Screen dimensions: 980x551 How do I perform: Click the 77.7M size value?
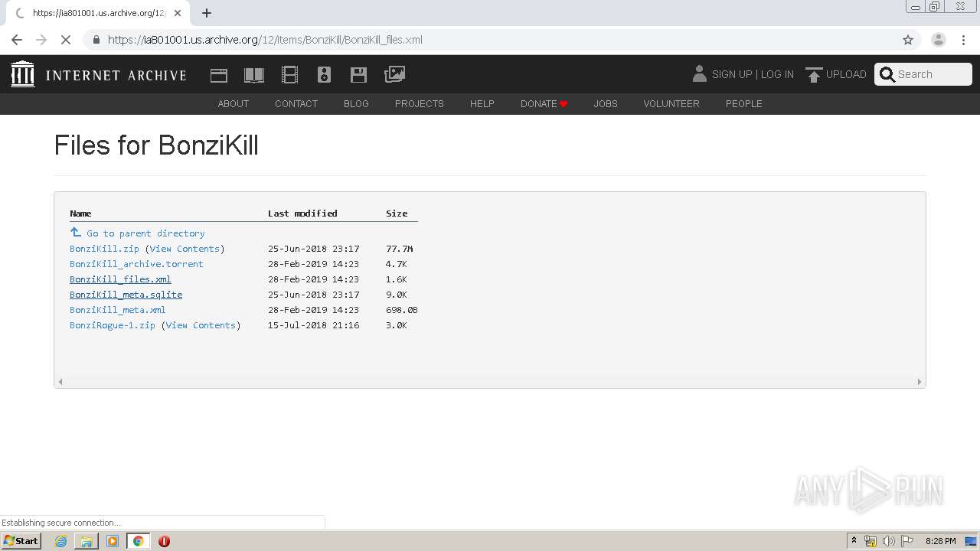pos(400,249)
